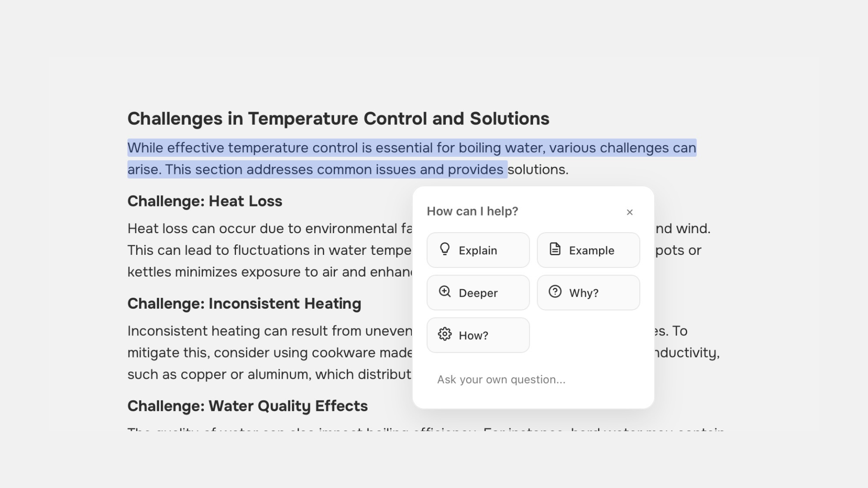This screenshot has width=868, height=488.
Task: Close the "How can I help?" popup
Action: tap(630, 212)
